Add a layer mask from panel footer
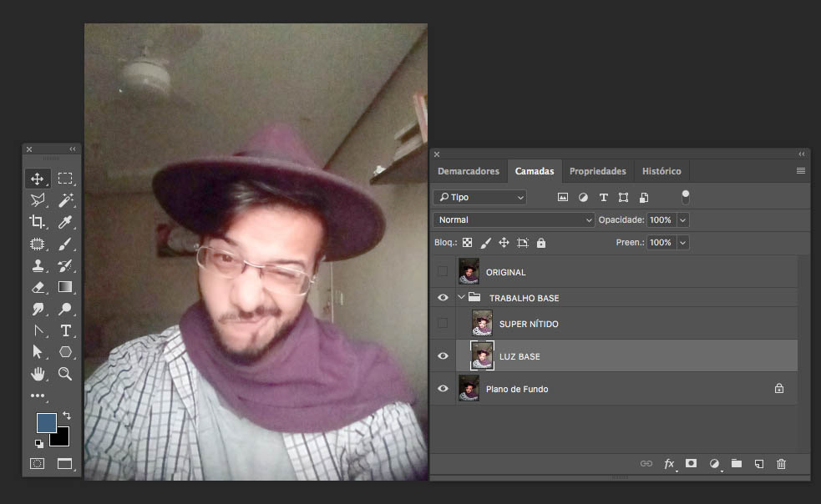The height and width of the screenshot is (504, 821). click(x=691, y=463)
